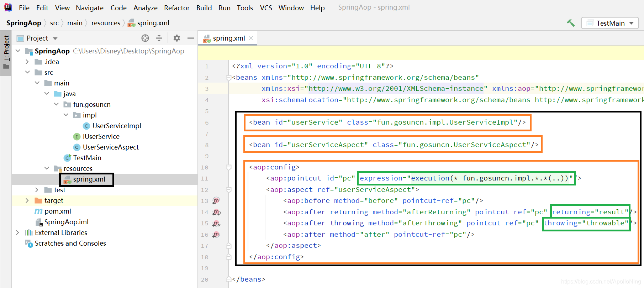Open the File menu
This screenshot has width=644, height=288.
pos(24,8)
